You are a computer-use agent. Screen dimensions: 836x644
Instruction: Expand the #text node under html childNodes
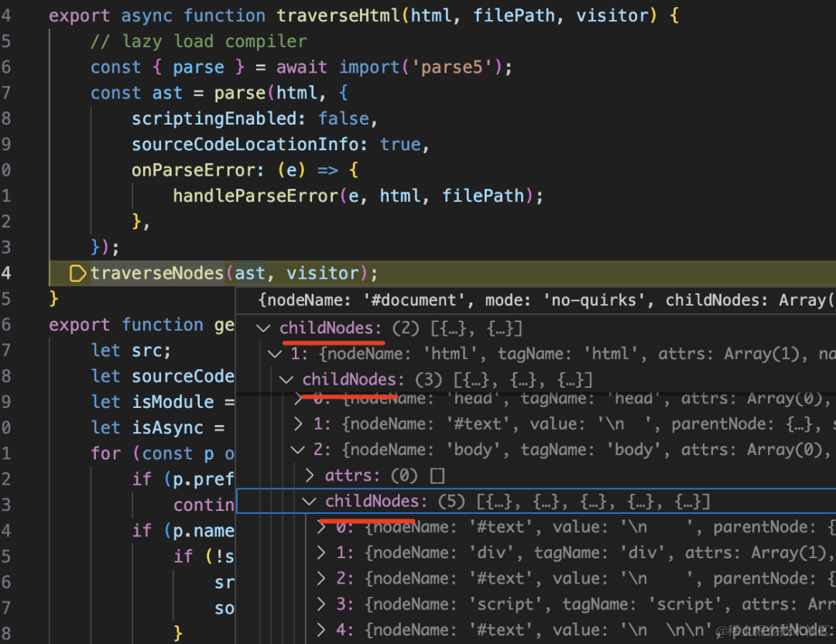(299, 424)
